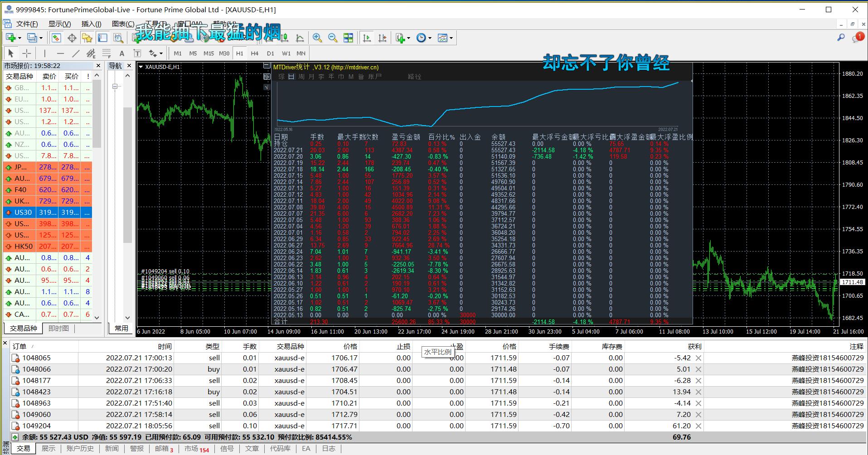This screenshot has width=868, height=455.
Task: Click the Navigator scrollbar down arrow
Action: coord(127,318)
